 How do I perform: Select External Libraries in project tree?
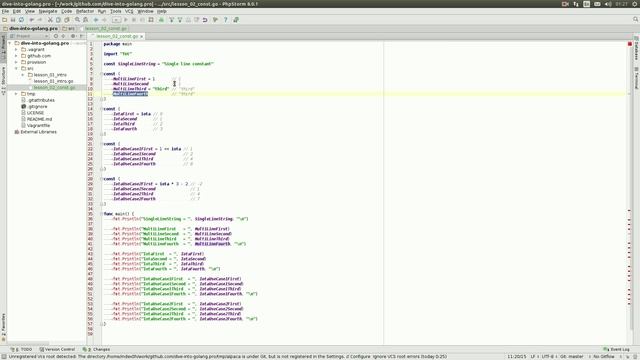point(38,132)
